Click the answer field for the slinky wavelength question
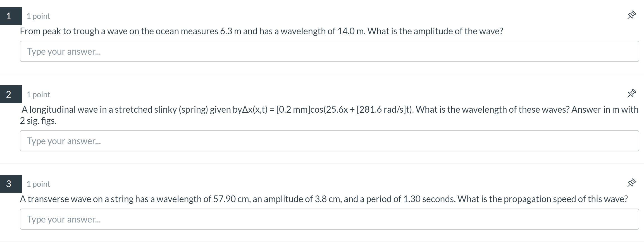 pos(329,141)
